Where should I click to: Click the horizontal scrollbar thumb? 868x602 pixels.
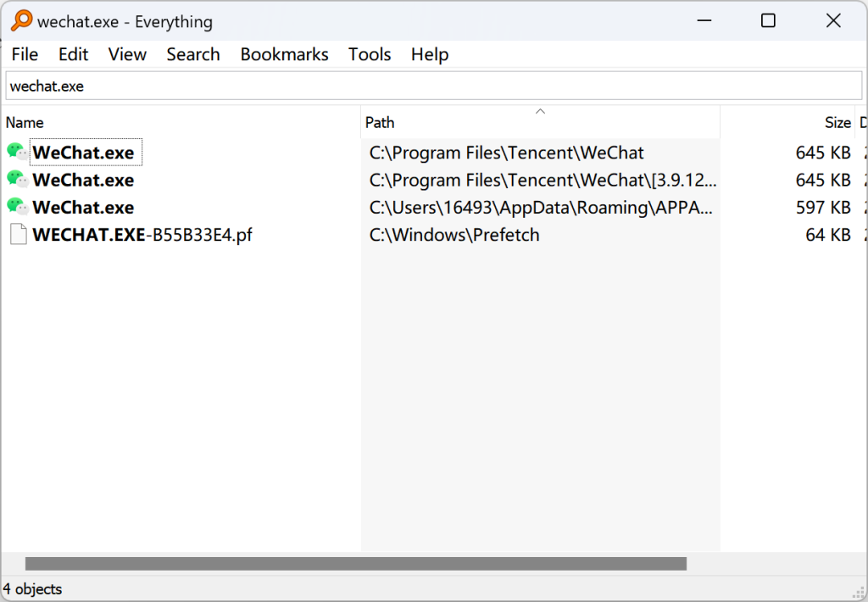tap(356, 564)
